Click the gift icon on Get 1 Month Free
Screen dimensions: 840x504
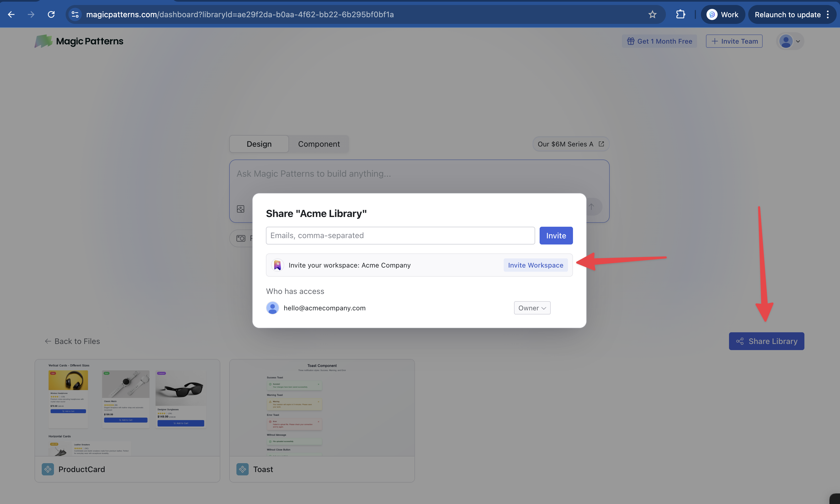631,41
